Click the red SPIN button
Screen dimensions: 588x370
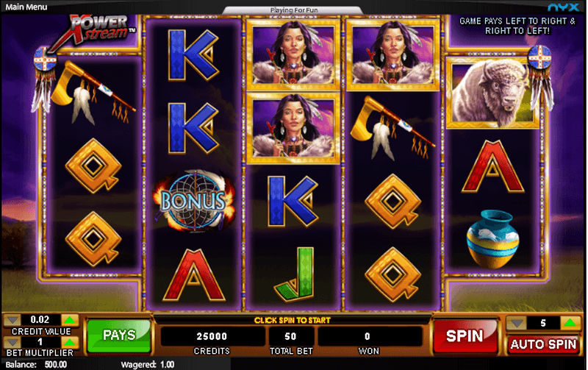click(x=465, y=336)
